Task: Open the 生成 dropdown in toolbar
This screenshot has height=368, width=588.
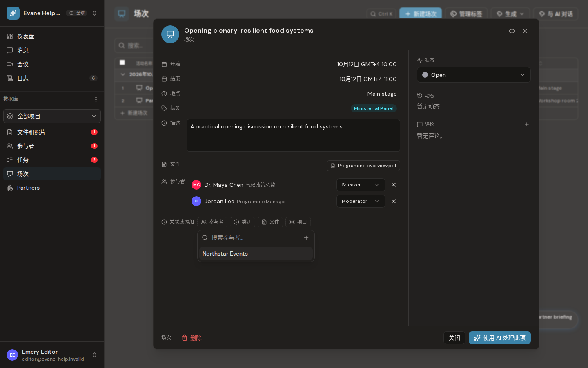Action: (510, 14)
